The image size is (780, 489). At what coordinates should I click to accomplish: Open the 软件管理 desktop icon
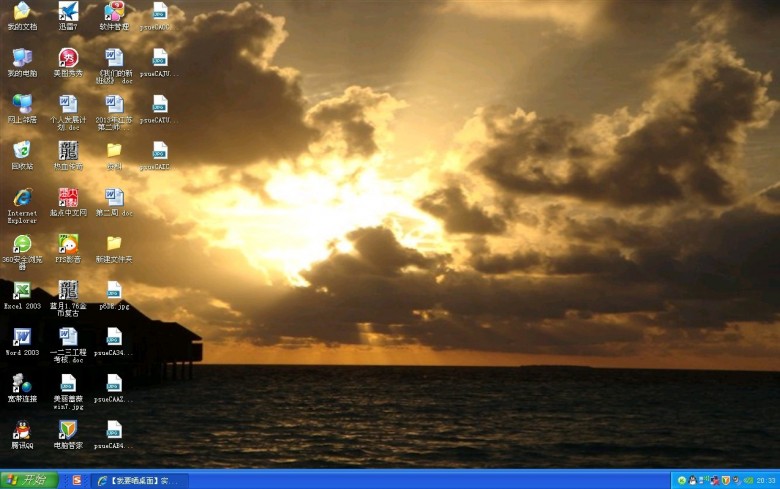(x=114, y=13)
